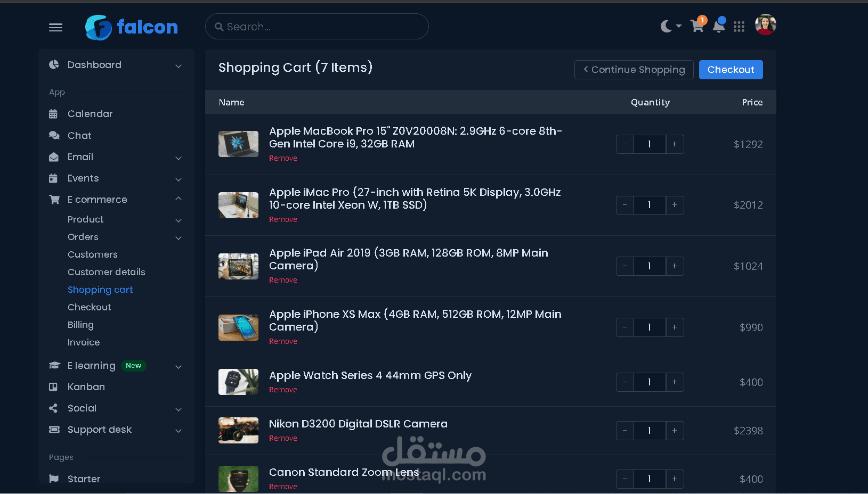Expand the Events submenu chevron
This screenshot has width=868, height=494.
[179, 179]
